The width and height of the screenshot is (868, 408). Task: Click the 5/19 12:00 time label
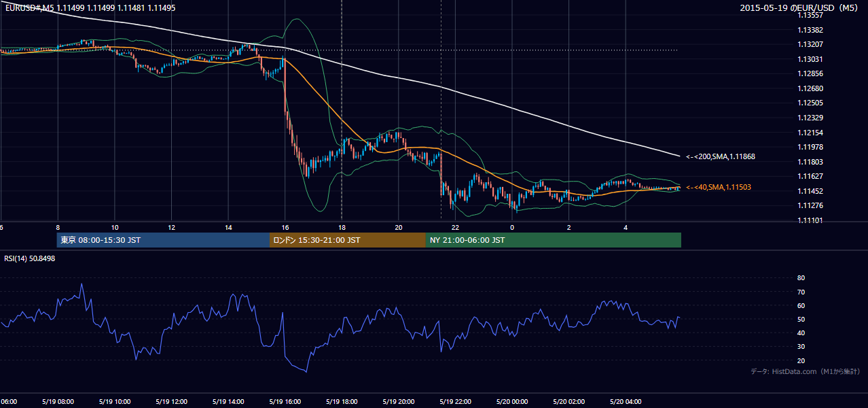(x=171, y=402)
